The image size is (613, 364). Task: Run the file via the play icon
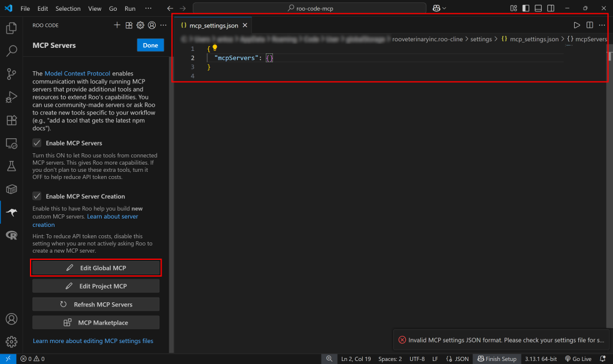(x=576, y=25)
